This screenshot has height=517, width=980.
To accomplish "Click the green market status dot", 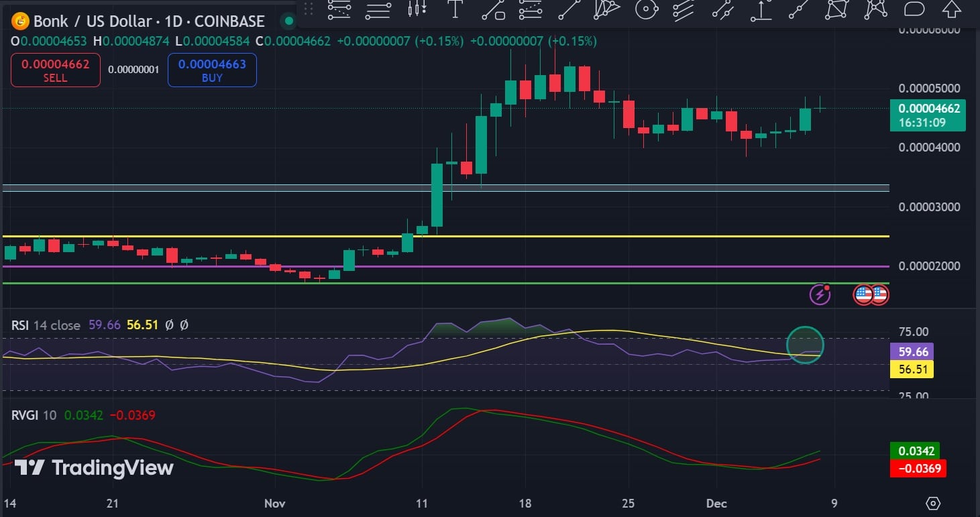I will (289, 21).
